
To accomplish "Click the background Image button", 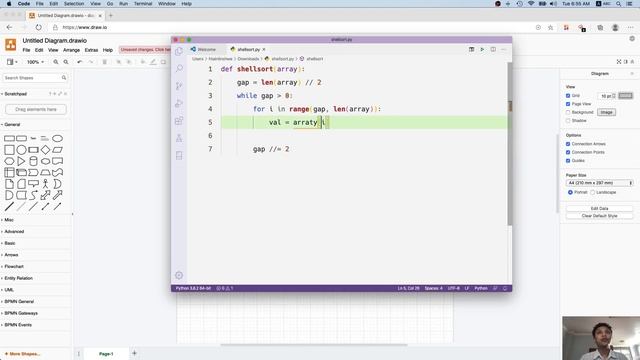I will [606, 112].
